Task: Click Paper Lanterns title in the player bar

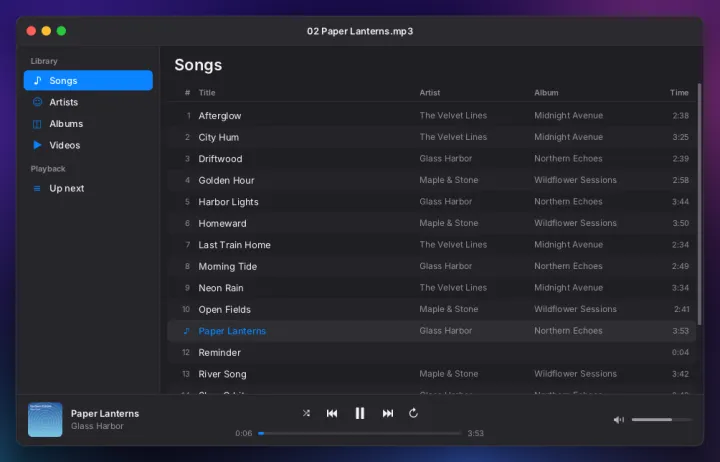Action: point(105,414)
